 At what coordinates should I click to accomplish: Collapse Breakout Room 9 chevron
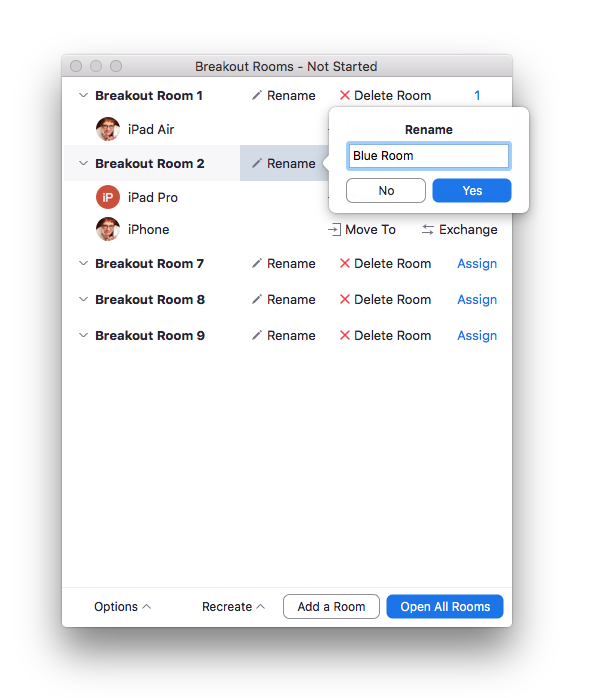tap(83, 335)
